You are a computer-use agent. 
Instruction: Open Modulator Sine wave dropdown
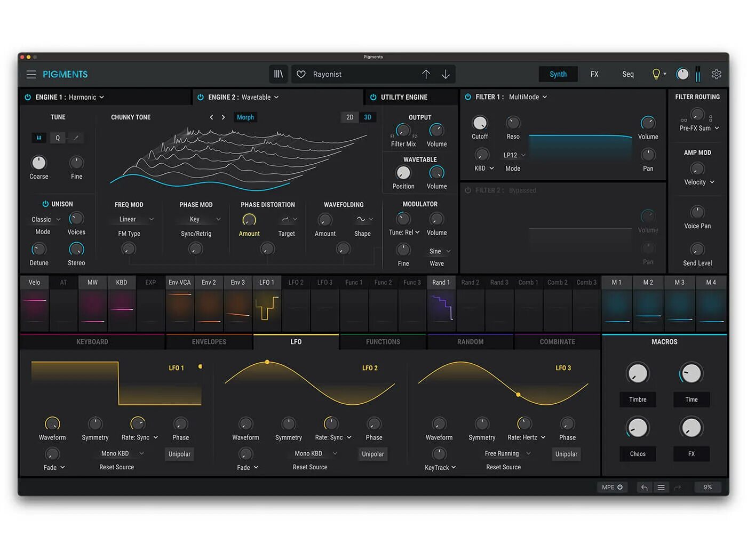pyautogui.click(x=440, y=251)
